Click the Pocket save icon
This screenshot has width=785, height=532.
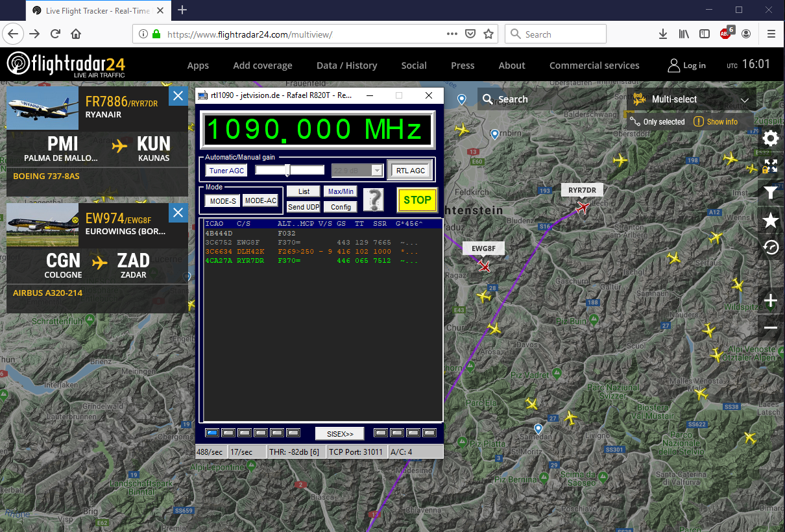pos(471,34)
